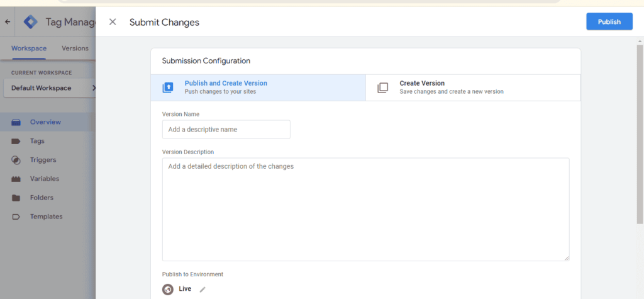Select the Create Version option
Image resolution: width=644 pixels, height=299 pixels.
pyautogui.click(x=473, y=87)
